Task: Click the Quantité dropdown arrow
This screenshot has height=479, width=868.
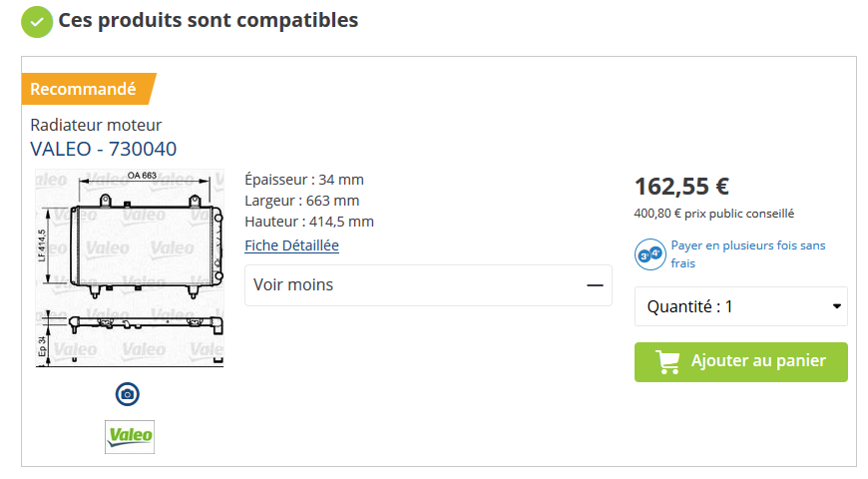Action: (x=836, y=306)
